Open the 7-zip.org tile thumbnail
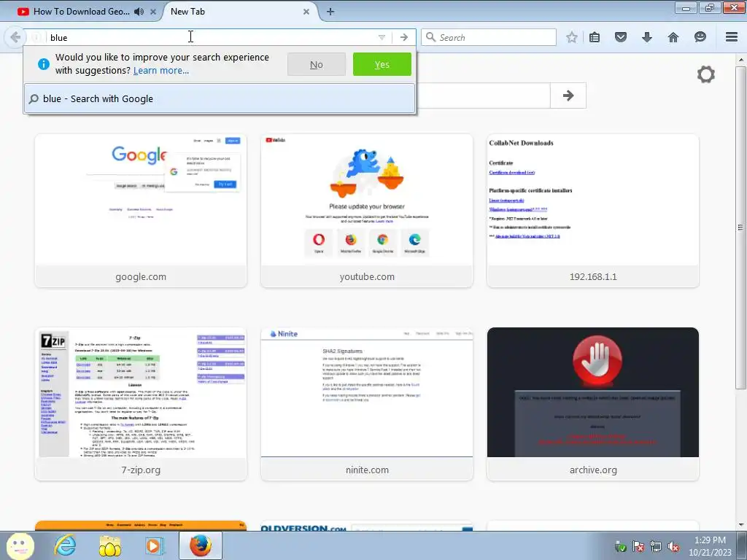 pos(141,392)
